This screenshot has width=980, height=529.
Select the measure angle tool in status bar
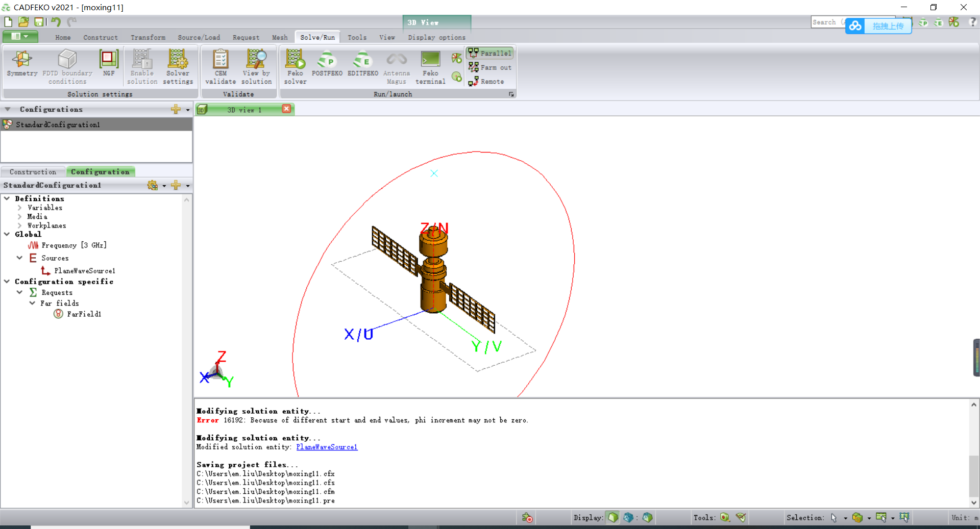pos(741,517)
